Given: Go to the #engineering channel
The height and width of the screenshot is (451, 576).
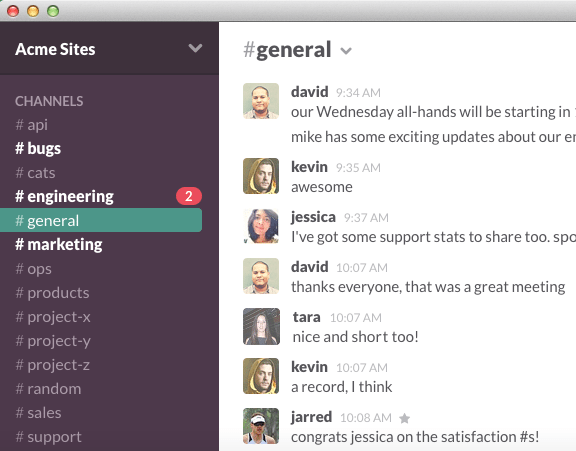Looking at the screenshot, I should pyautogui.click(x=64, y=196).
